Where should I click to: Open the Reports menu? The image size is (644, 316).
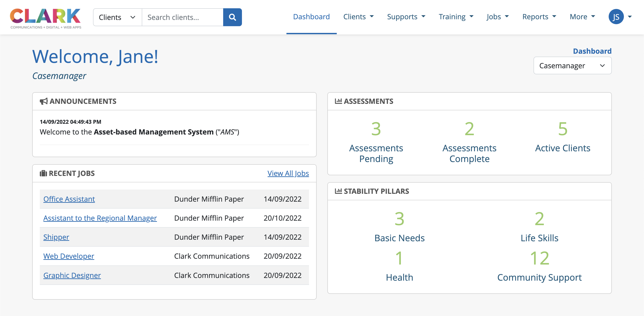(539, 17)
